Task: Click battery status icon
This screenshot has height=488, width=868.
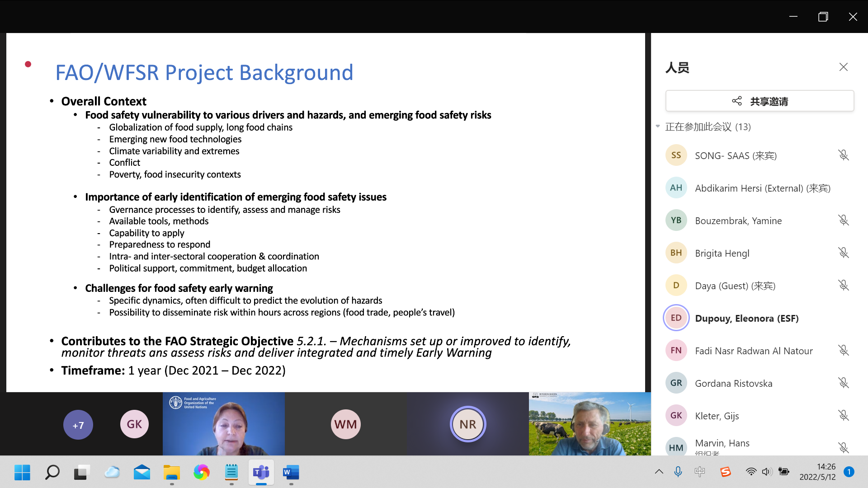Action: coord(783,472)
